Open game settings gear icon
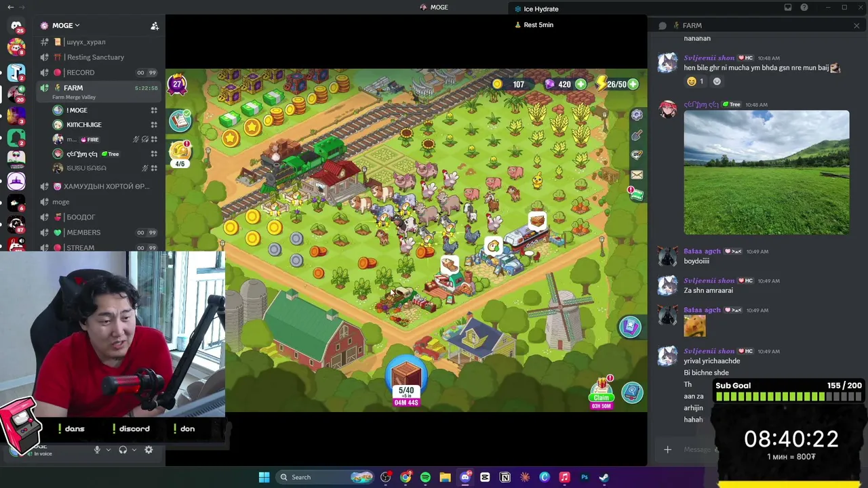The width and height of the screenshot is (868, 488). tap(637, 115)
